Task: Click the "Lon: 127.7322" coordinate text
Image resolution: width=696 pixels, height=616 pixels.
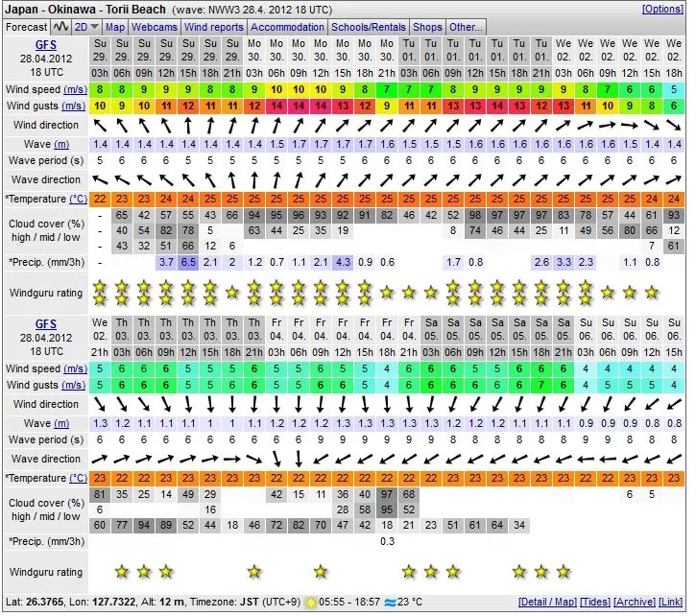Action: [103, 603]
